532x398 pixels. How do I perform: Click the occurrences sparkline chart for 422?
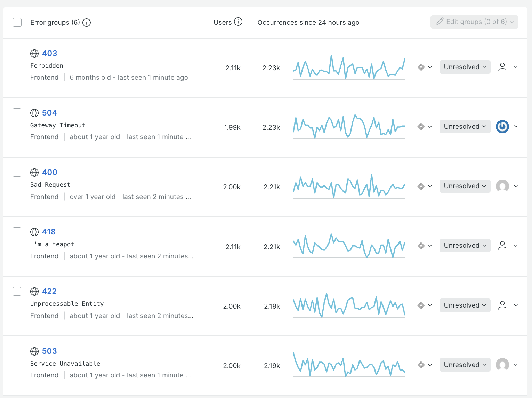click(349, 305)
